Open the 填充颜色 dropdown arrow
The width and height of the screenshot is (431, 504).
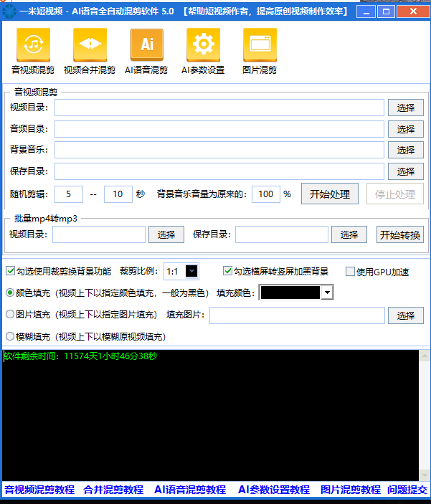tap(327, 293)
